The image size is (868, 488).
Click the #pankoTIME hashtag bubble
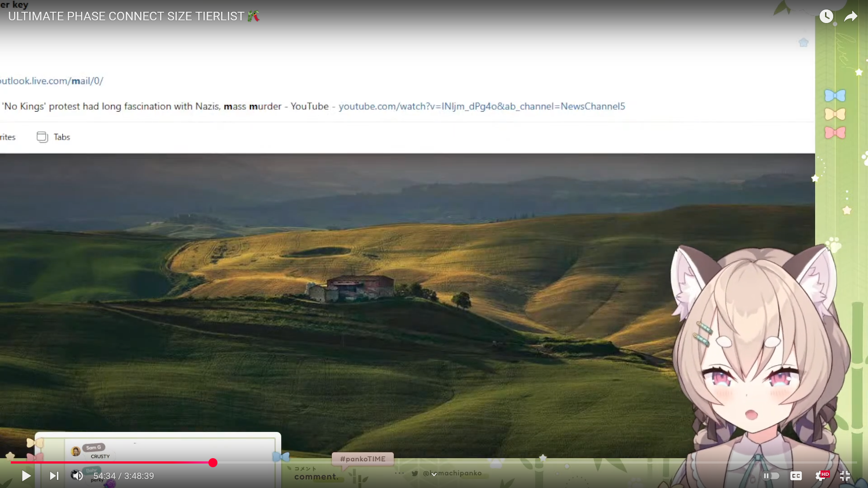pyautogui.click(x=363, y=459)
